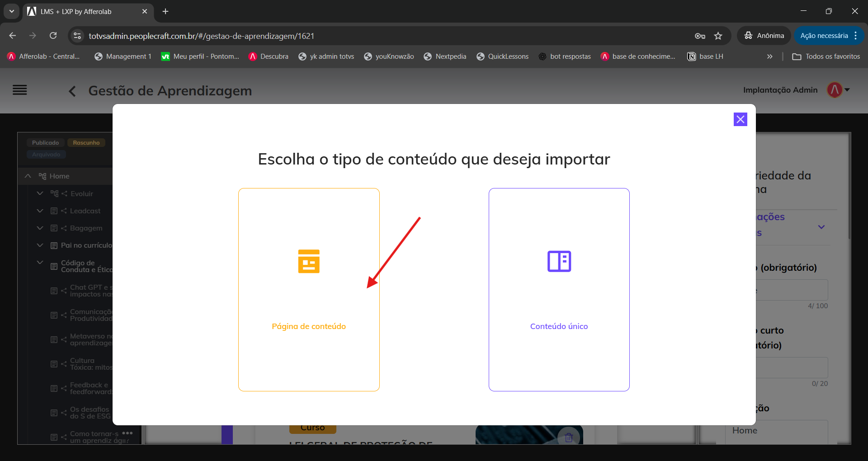Click the back arrow beside Gestão de Aprendizagem
This screenshot has width=868, height=461.
(x=72, y=91)
